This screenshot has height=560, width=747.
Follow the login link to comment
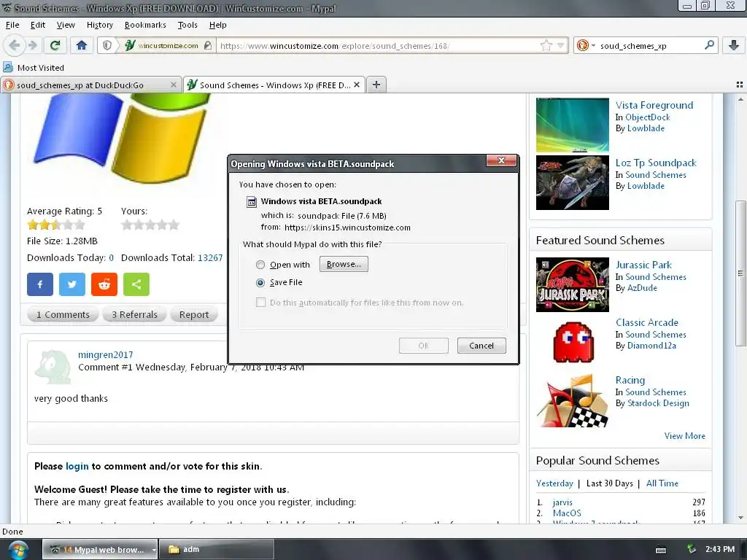click(x=77, y=466)
